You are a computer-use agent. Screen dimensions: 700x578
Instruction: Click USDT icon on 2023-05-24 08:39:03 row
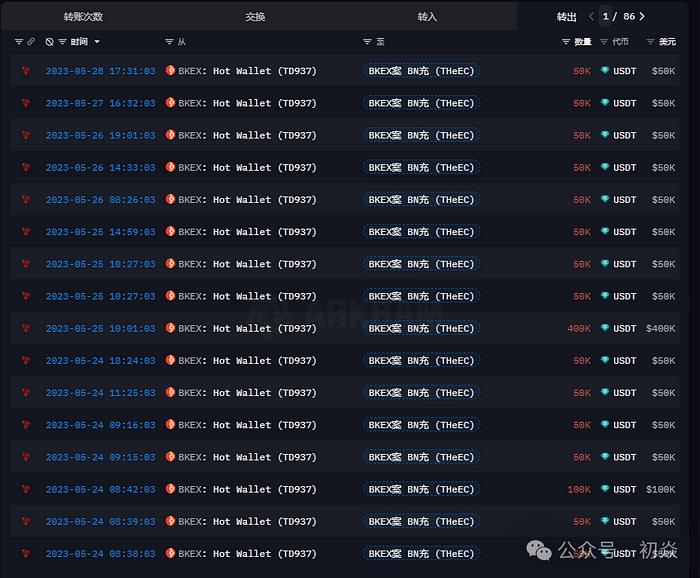coord(605,521)
